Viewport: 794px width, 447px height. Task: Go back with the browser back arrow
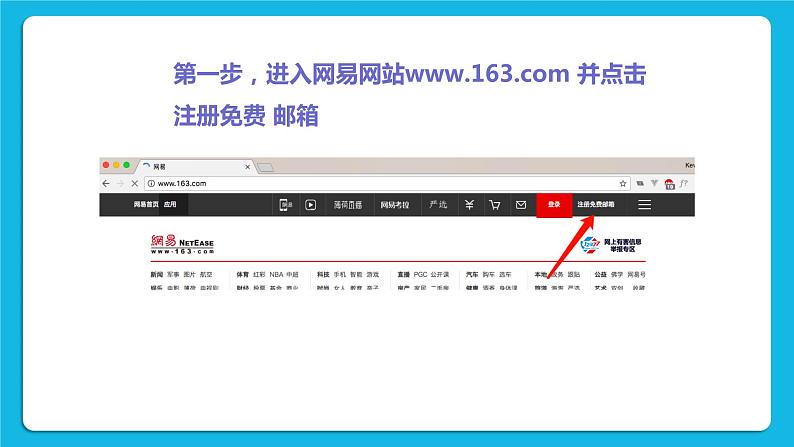(x=105, y=183)
